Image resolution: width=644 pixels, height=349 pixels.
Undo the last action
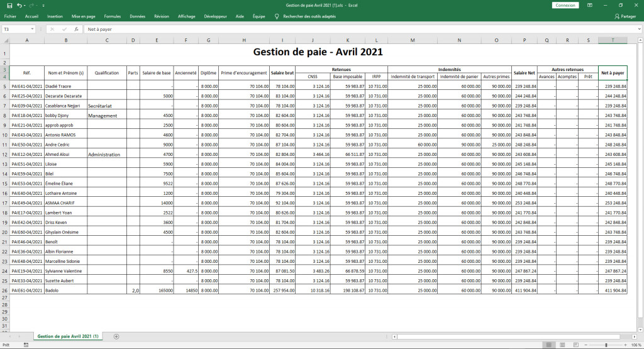click(x=19, y=5)
